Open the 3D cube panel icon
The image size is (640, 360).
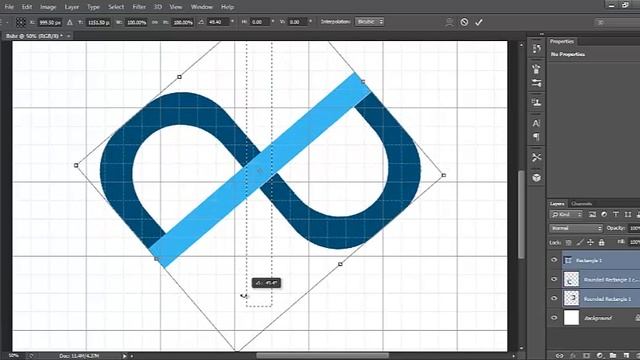coord(536,178)
